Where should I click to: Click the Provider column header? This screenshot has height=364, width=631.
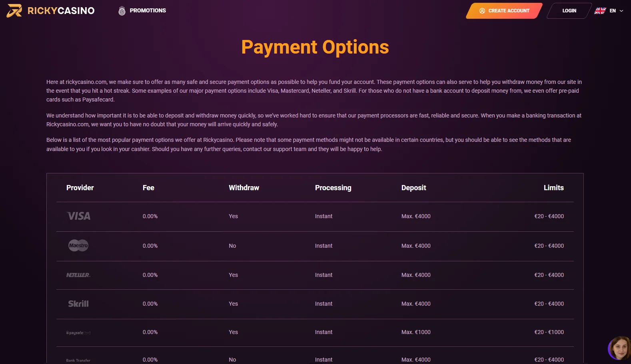point(80,188)
